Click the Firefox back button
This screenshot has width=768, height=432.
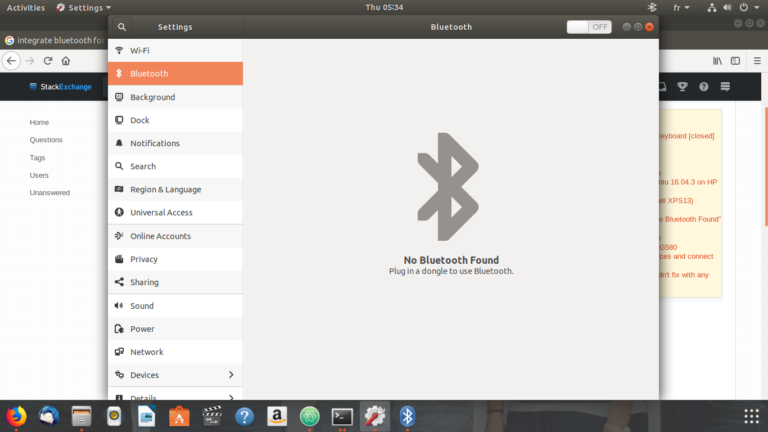pos(12,61)
